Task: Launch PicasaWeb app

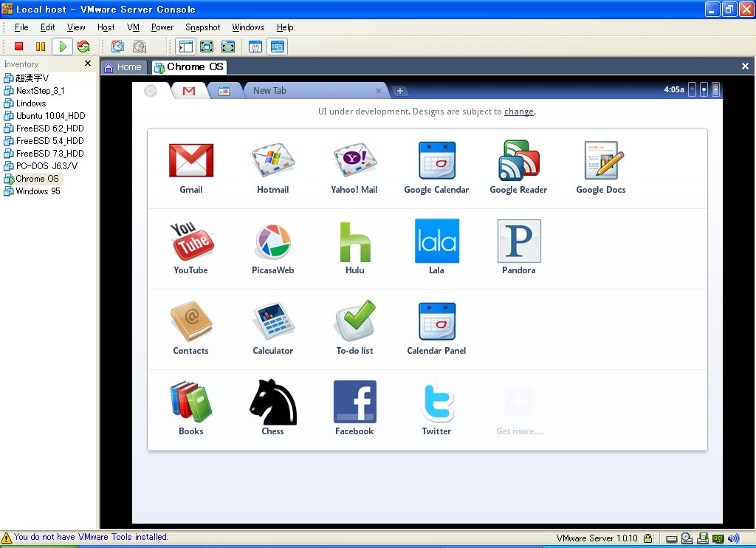Action: point(273,242)
